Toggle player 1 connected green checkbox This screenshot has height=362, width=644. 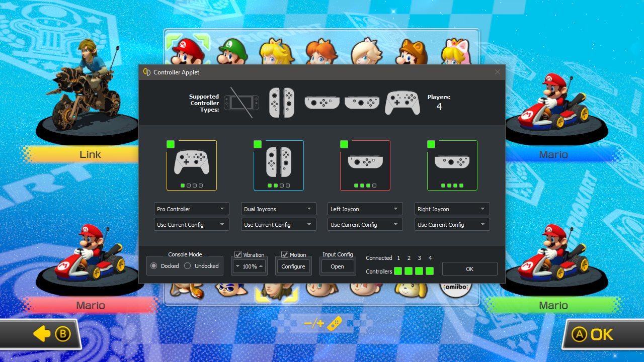[171, 144]
